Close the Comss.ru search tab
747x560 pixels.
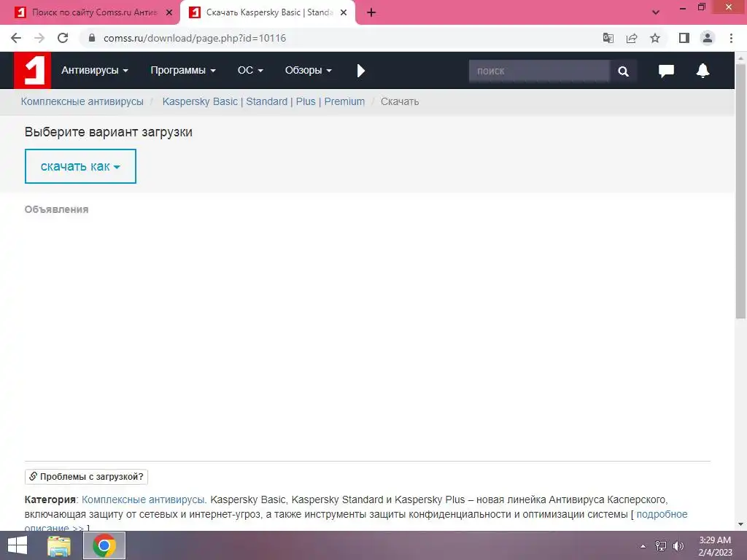coord(169,13)
